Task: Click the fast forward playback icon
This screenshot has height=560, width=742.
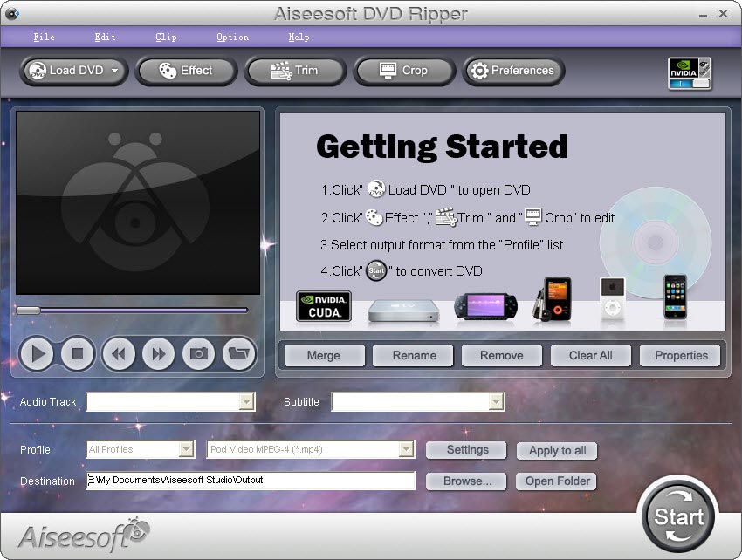Action: (158, 353)
